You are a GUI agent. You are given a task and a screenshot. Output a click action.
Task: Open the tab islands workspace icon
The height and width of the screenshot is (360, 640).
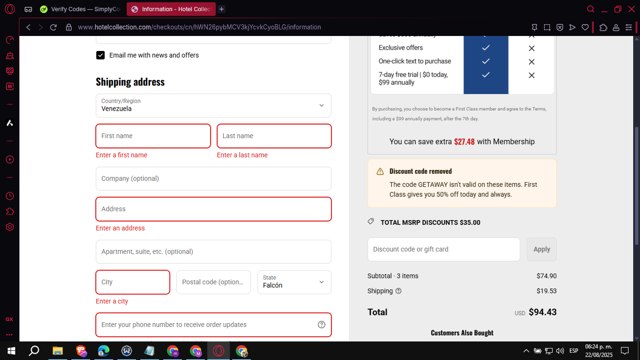pos(28,9)
